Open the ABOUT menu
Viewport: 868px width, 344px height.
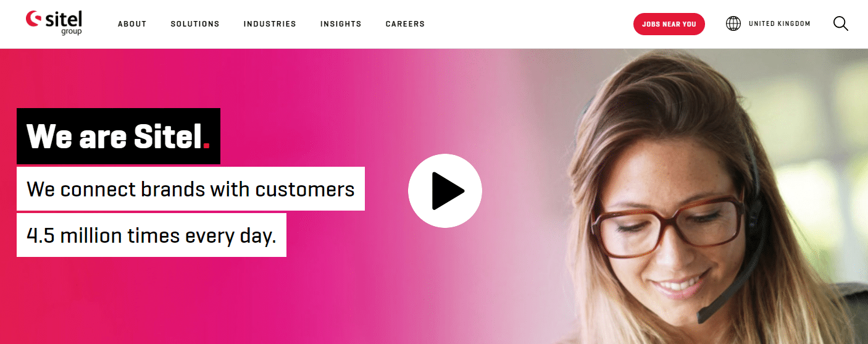(132, 24)
